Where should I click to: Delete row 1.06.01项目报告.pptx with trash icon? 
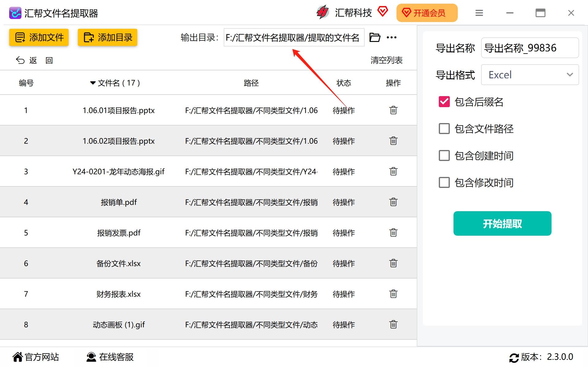(x=393, y=110)
